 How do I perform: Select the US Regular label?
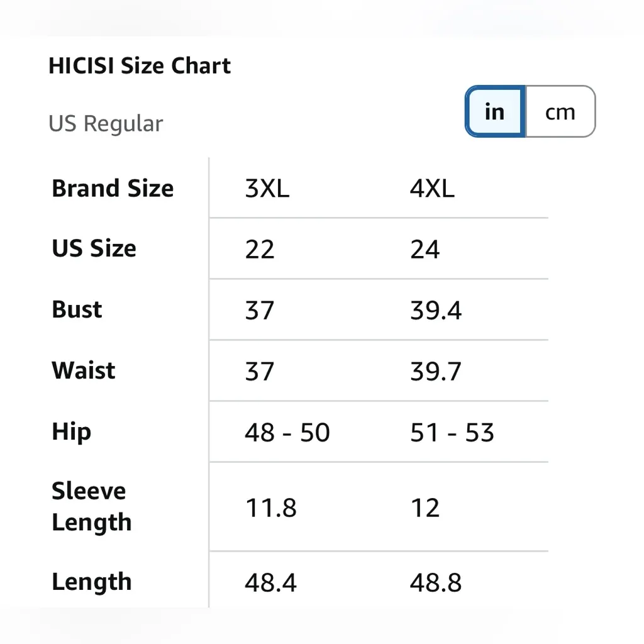point(106,124)
